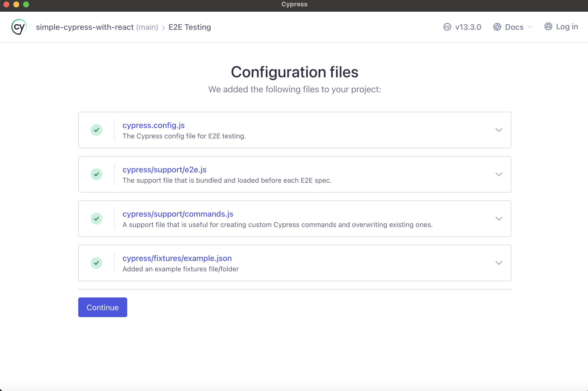The width and height of the screenshot is (588, 391).
Task: Click the Cypress logo icon
Action: click(x=19, y=27)
